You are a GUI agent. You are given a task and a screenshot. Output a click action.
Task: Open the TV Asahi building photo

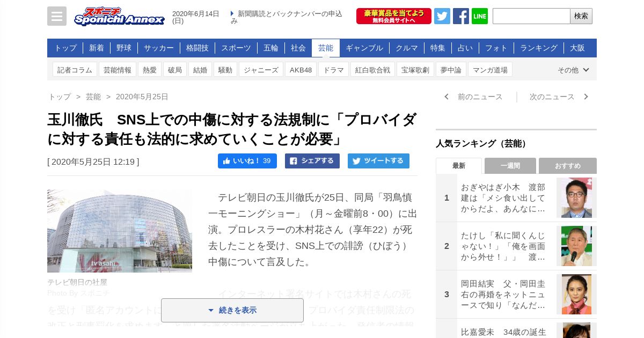pyautogui.click(x=120, y=231)
